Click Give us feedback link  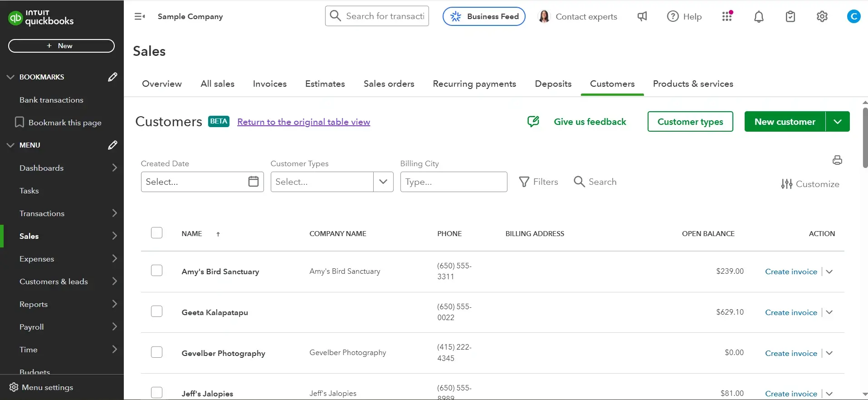coord(590,122)
